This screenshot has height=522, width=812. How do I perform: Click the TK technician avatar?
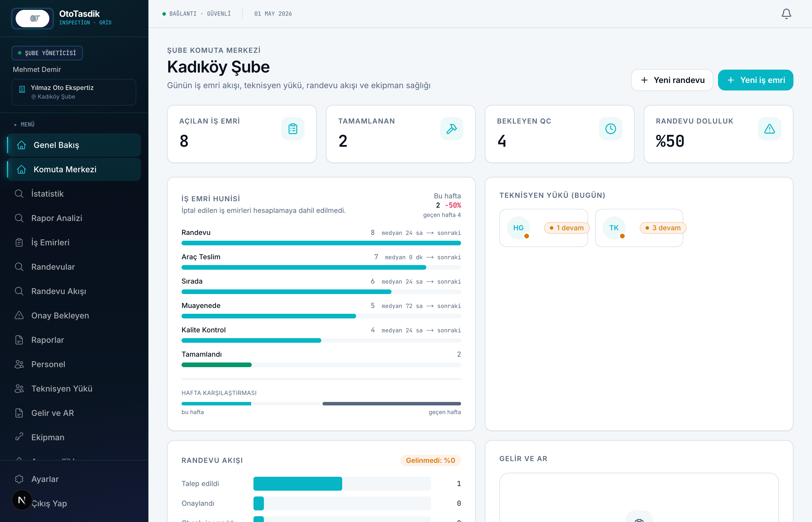click(614, 228)
